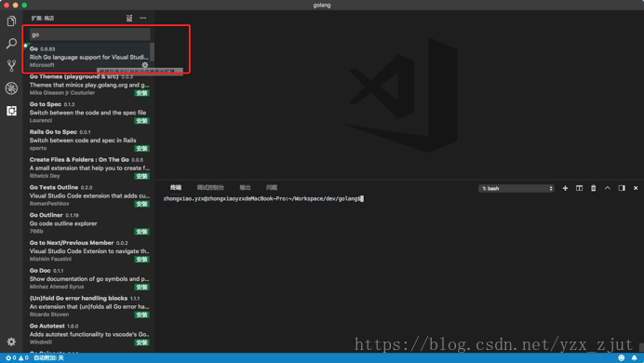
Task: Install the Rails Go to Spec extension
Action: (141, 149)
